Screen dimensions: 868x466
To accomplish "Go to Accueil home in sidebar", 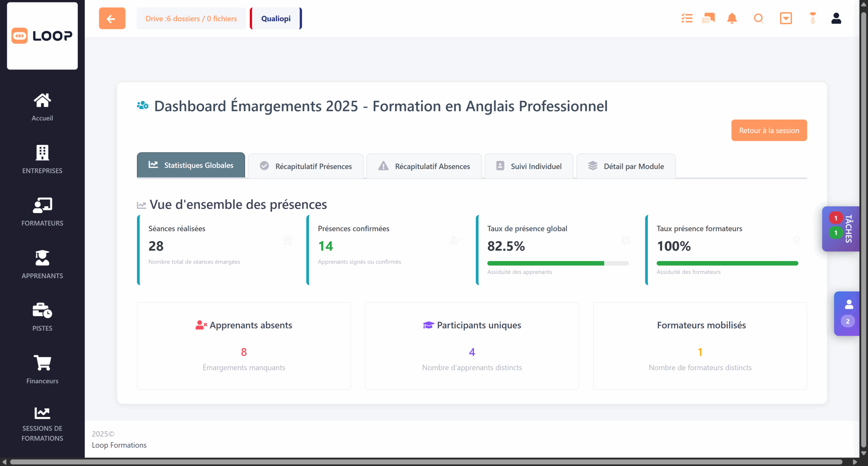I will [42, 107].
